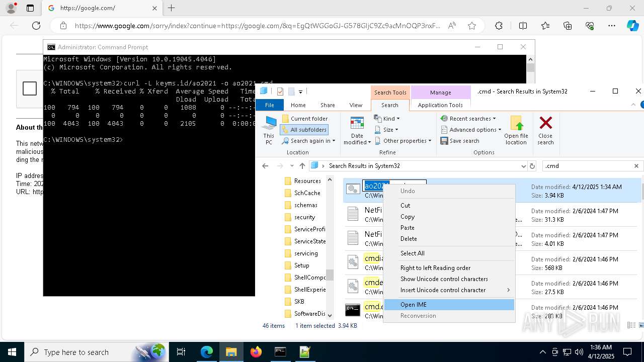The image size is (644, 362).
Task: Open Firefox from taskbar
Action: coord(256,352)
